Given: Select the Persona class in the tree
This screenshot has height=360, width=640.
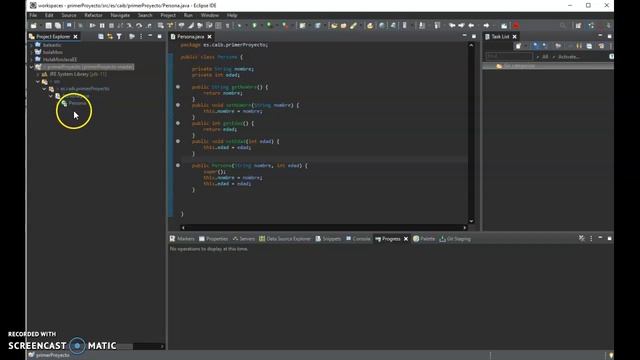Looking at the screenshot, I should 78,103.
